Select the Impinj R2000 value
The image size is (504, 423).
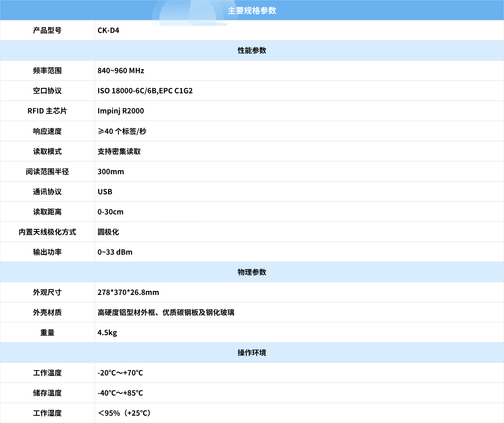tap(121, 111)
